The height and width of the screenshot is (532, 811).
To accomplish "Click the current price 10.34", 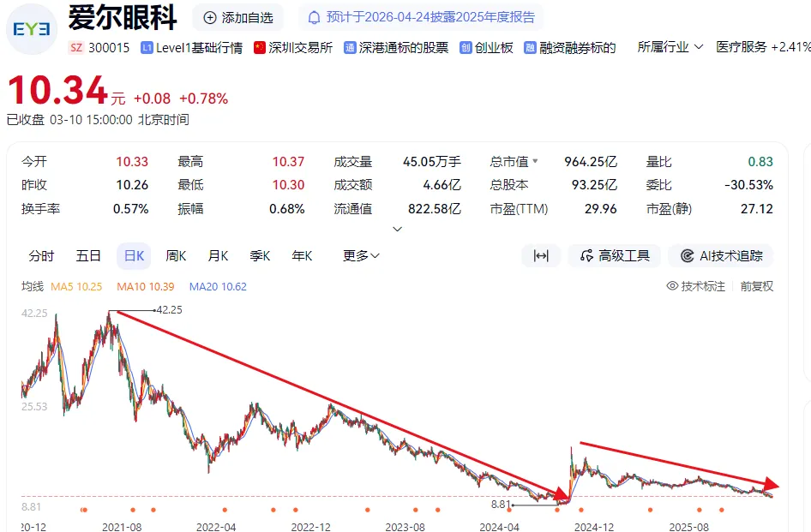I will pyautogui.click(x=57, y=90).
